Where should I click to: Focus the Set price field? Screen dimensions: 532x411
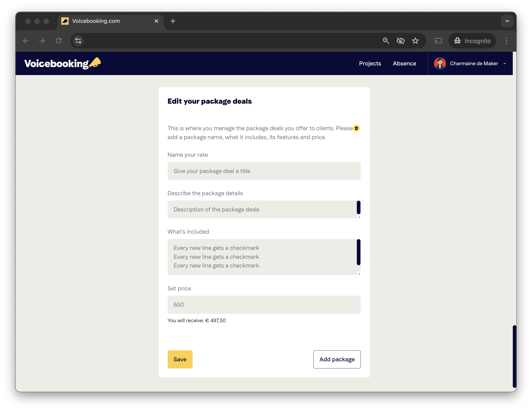pos(264,305)
